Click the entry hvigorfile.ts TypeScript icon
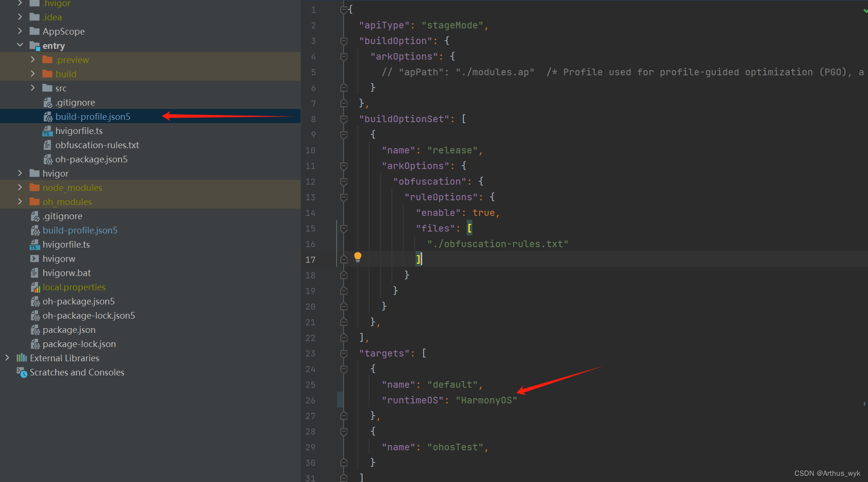The height and width of the screenshot is (482, 868). coord(47,131)
